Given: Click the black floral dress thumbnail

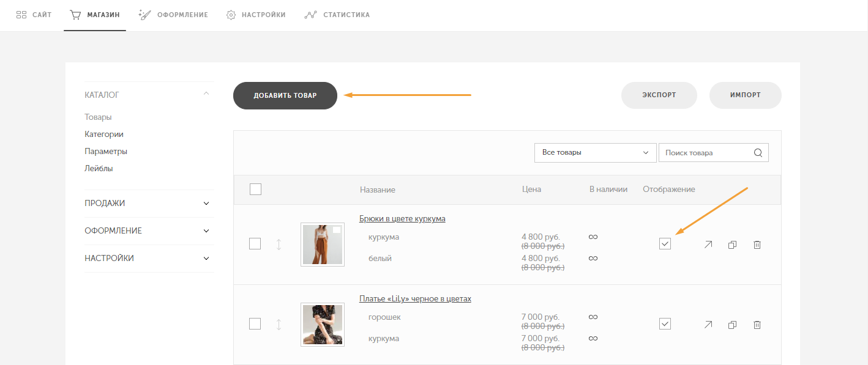Looking at the screenshot, I should [x=323, y=325].
